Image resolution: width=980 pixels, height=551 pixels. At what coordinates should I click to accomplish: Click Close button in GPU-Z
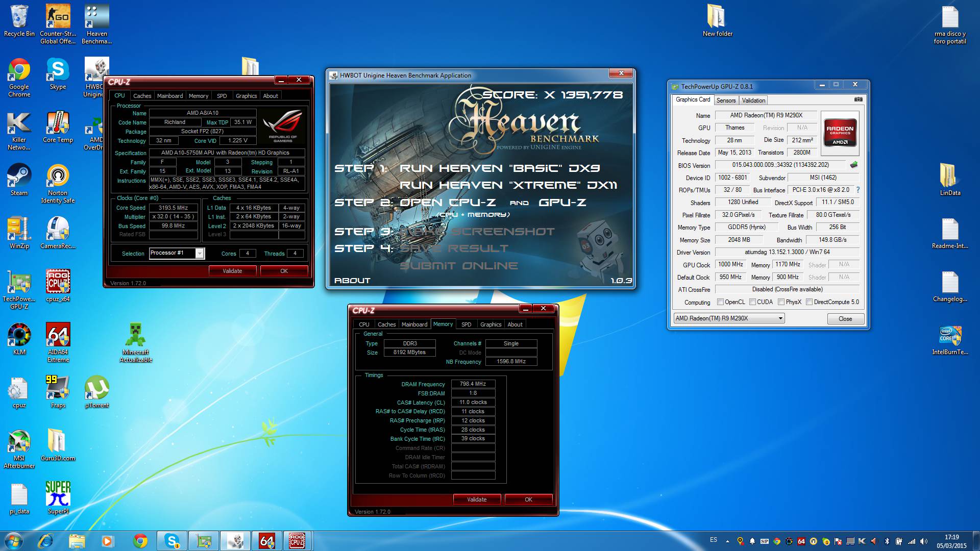[x=845, y=319]
